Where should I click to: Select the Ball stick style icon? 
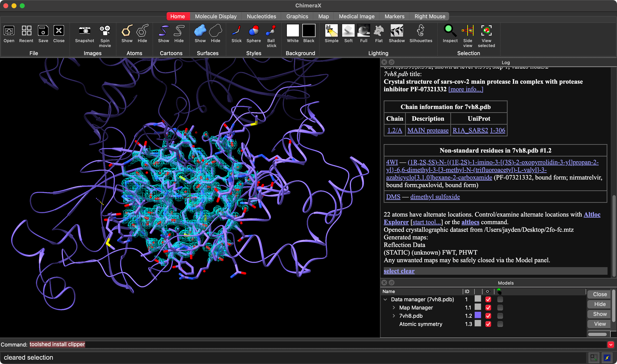(271, 31)
